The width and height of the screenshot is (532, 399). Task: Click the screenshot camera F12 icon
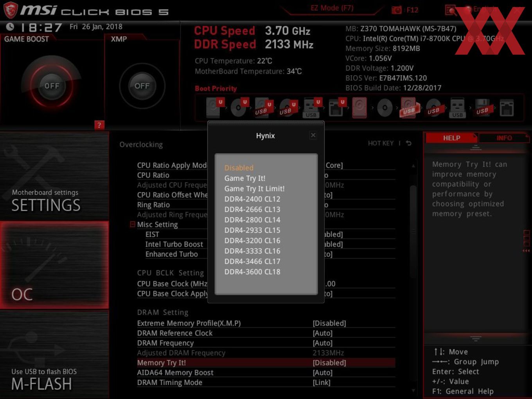(397, 10)
